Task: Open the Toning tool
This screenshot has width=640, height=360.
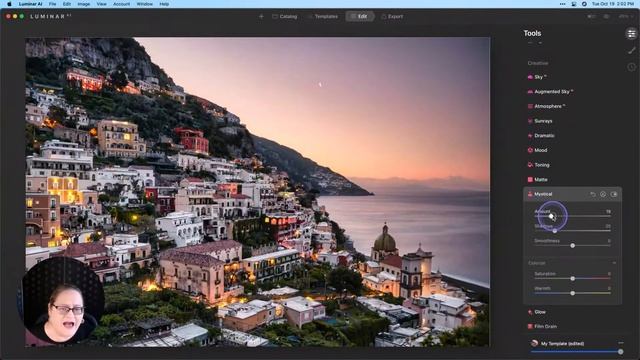Action: tap(538, 165)
